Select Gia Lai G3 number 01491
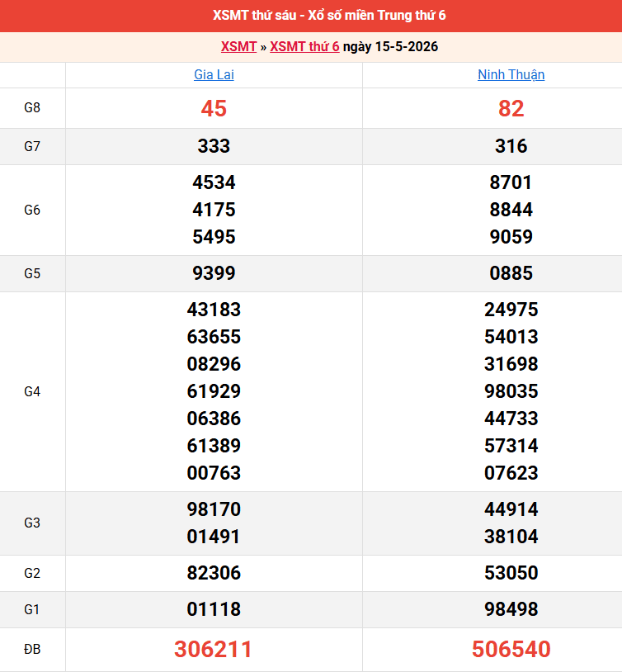Image resolution: width=622 pixels, height=672 pixels. point(214,537)
